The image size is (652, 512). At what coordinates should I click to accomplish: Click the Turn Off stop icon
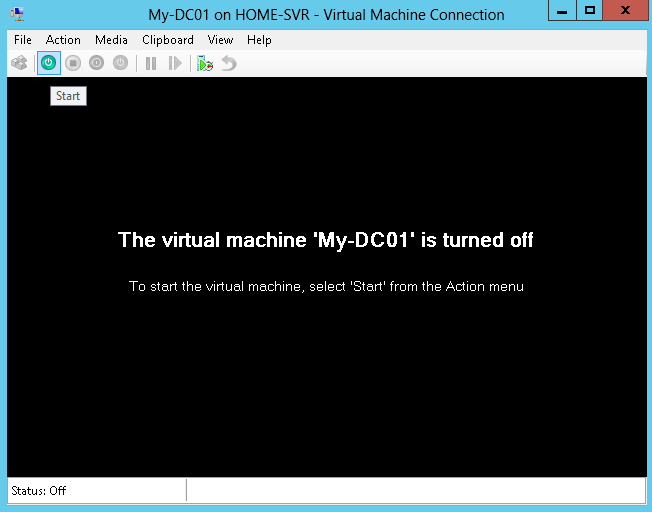[73, 63]
